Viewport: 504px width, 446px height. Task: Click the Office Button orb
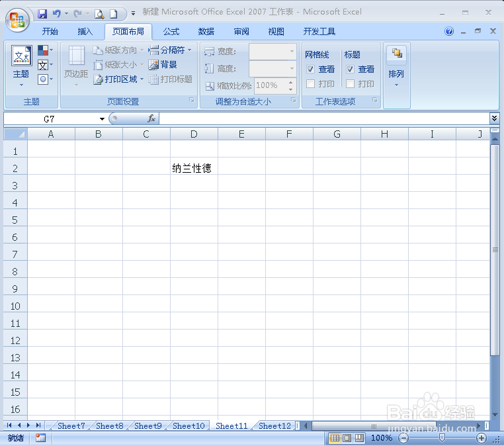(x=17, y=20)
